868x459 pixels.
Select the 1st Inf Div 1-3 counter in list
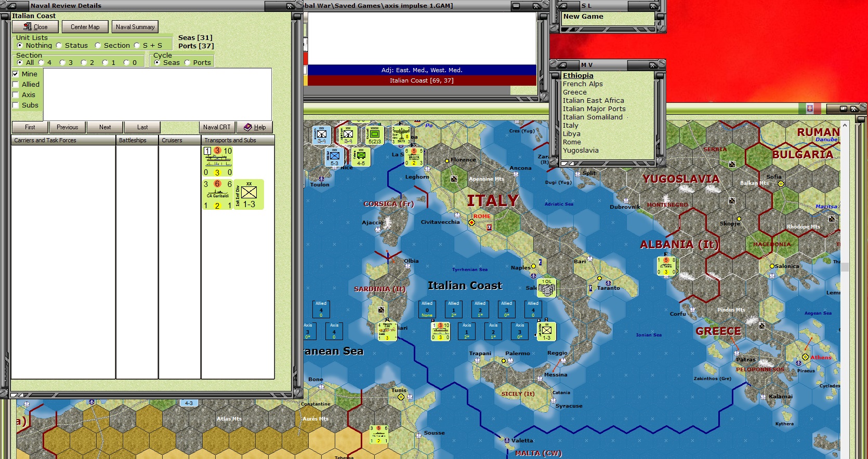coord(249,195)
